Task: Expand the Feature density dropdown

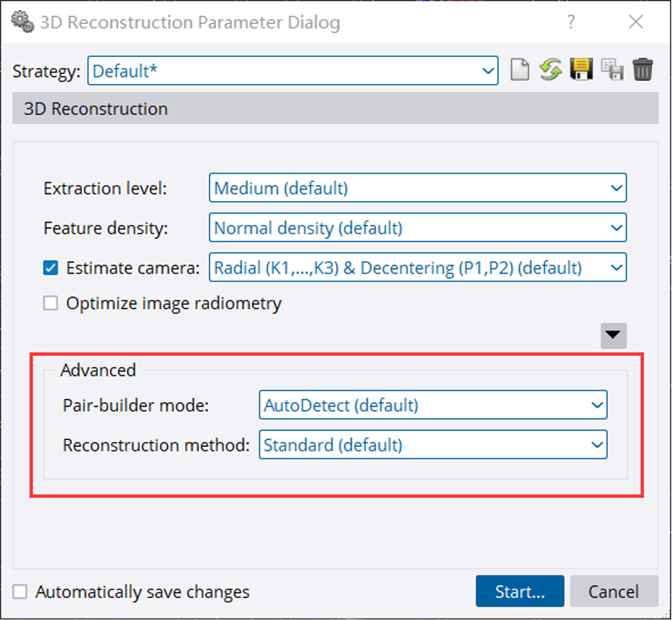Action: click(x=417, y=228)
